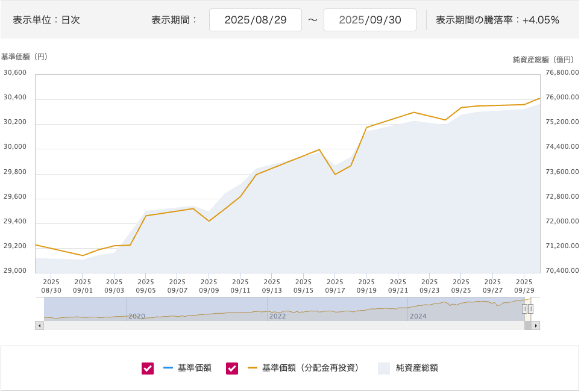Uncheck the 基準価額（分配金再投資） checkbox
Image resolution: width=581 pixels, height=392 pixels.
(232, 369)
